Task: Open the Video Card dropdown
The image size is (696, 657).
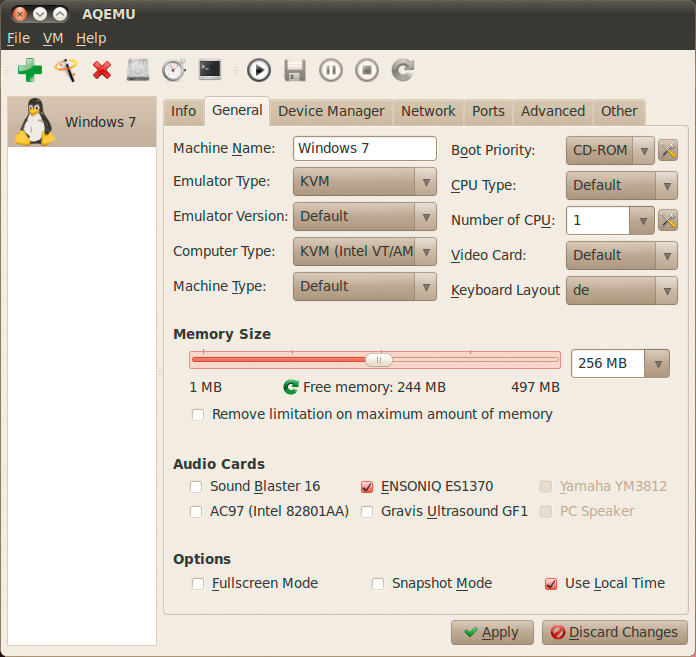Action: click(621, 256)
